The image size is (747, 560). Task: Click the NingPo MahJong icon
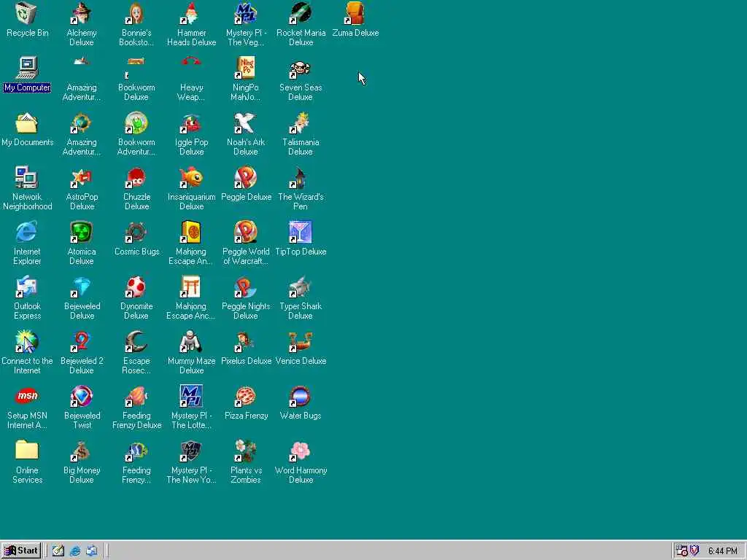246,68
